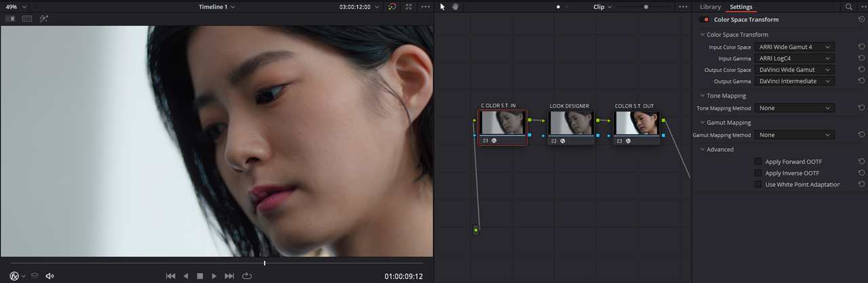Open Clip node graph mode dropdown

602,7
